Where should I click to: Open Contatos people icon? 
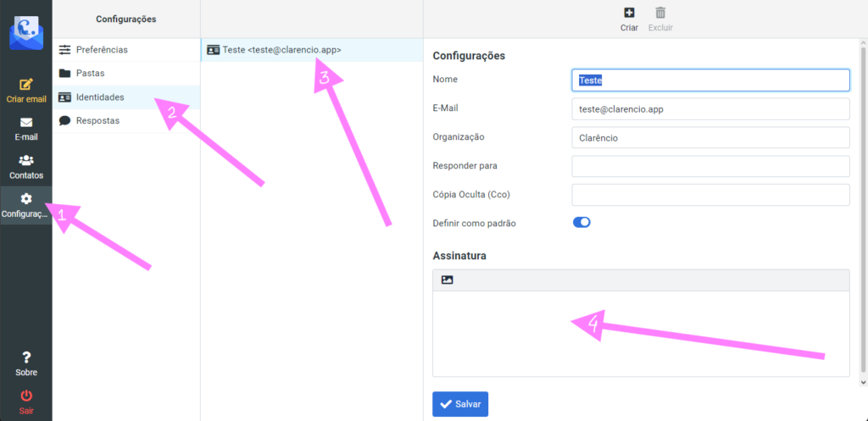[26, 160]
